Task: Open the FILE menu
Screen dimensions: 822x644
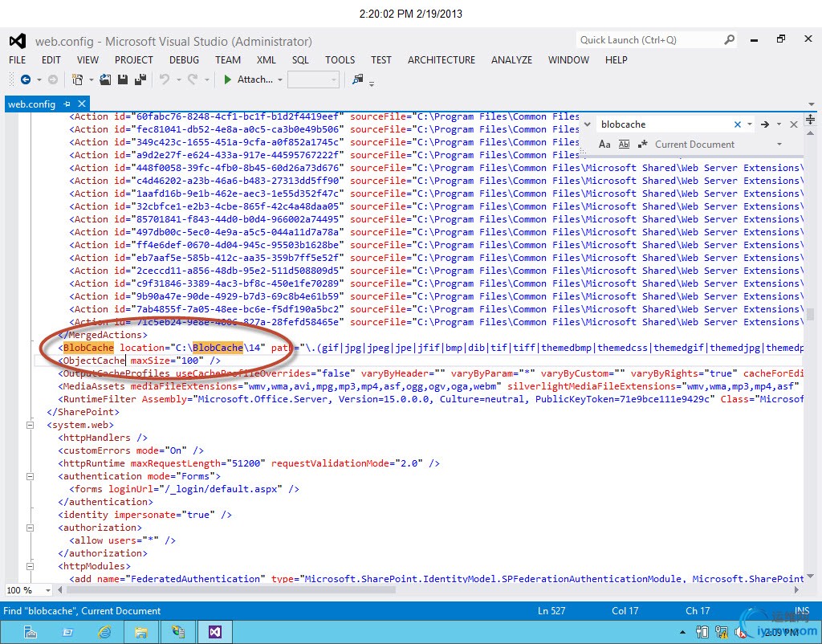Action: tap(18, 59)
